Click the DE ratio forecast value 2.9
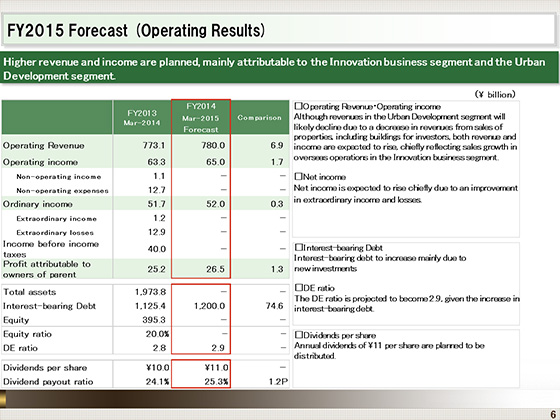 tap(218, 348)
